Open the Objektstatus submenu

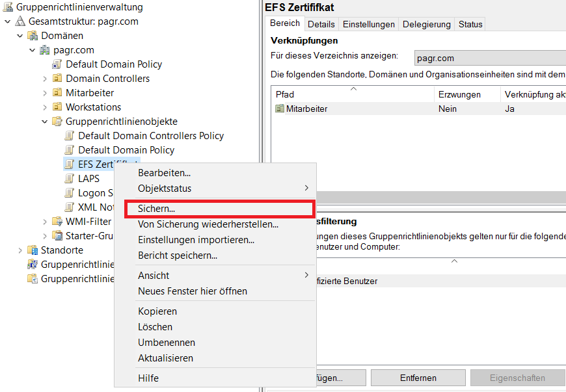tap(165, 189)
